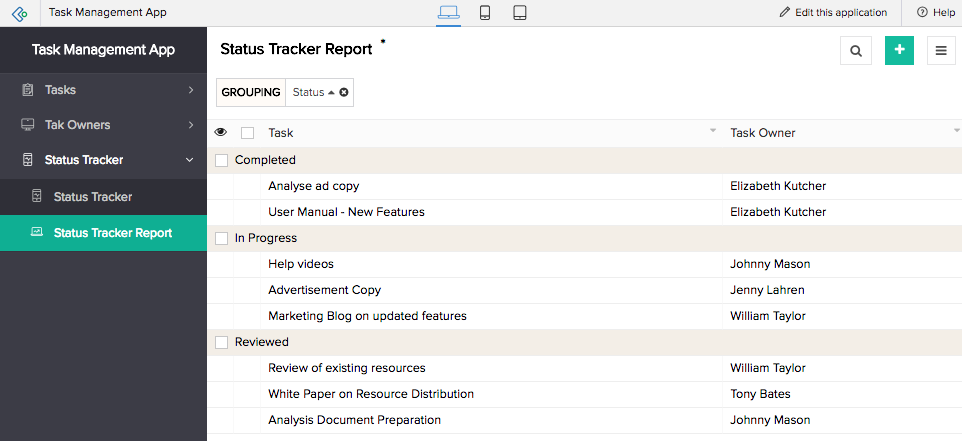
Task: Switch to tablet preview mode
Action: coord(520,13)
